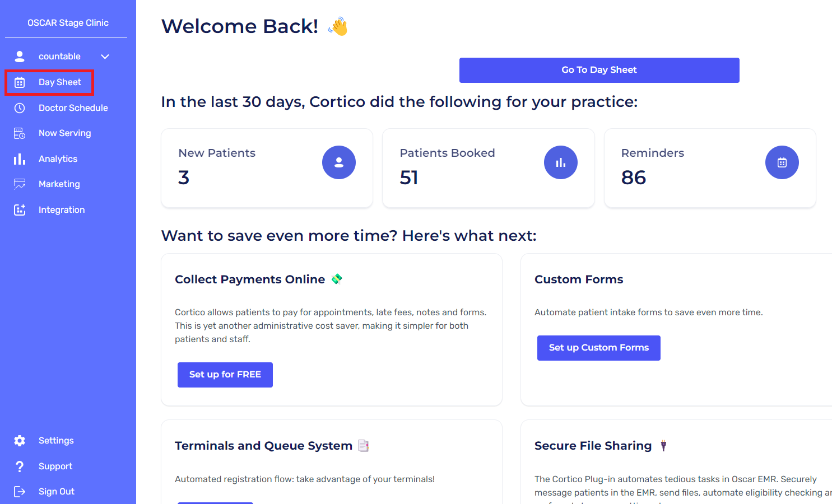Open the countable account menu

[x=59, y=57]
